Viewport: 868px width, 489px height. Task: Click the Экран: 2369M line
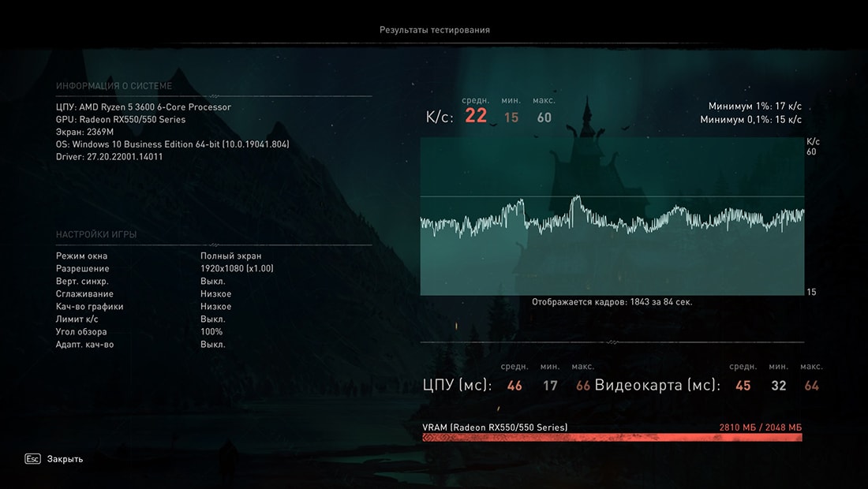click(x=84, y=133)
